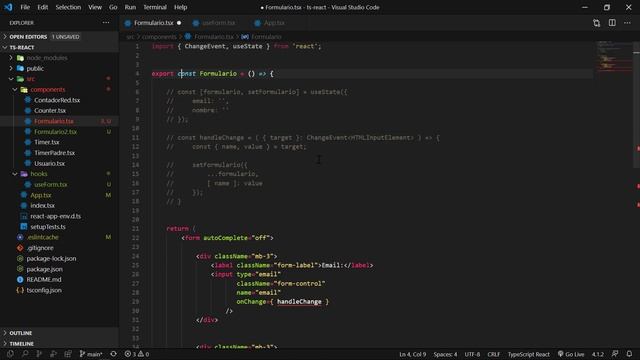
Task: Open the Edit menu
Action: coord(42,7)
